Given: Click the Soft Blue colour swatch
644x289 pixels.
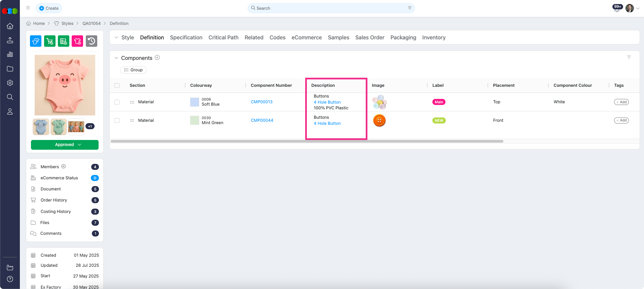Looking at the screenshot, I should point(194,102).
